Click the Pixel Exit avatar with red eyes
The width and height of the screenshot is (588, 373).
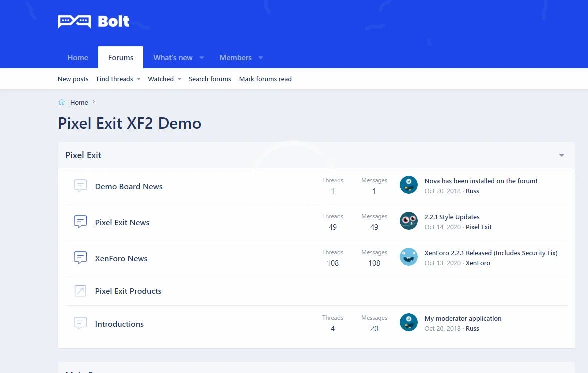click(409, 221)
